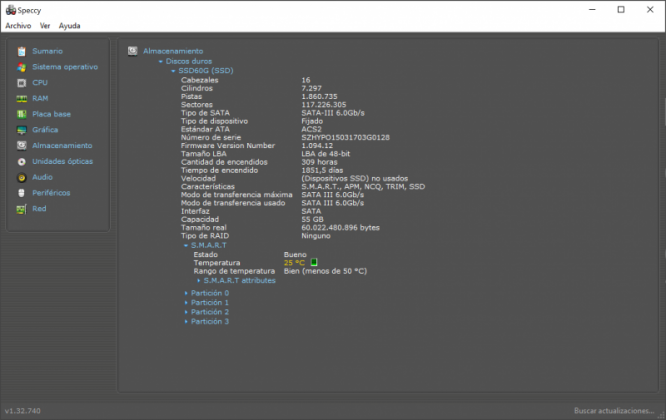Click the green temperature indicator icon
Image resolution: width=666 pixels, height=420 pixels.
314,262
